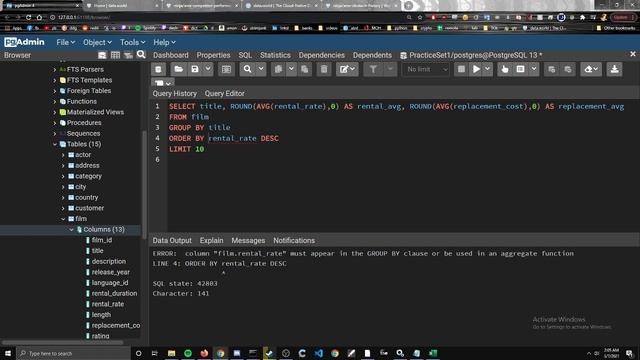The height and width of the screenshot is (360, 640).
Task: Click the Copy icon in the query toolbar
Action: (x=278, y=69)
